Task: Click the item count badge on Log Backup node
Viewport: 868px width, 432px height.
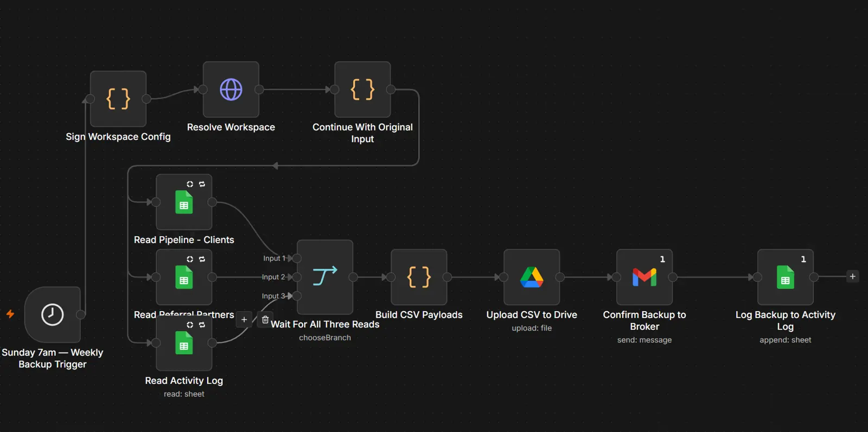Action: pos(803,259)
